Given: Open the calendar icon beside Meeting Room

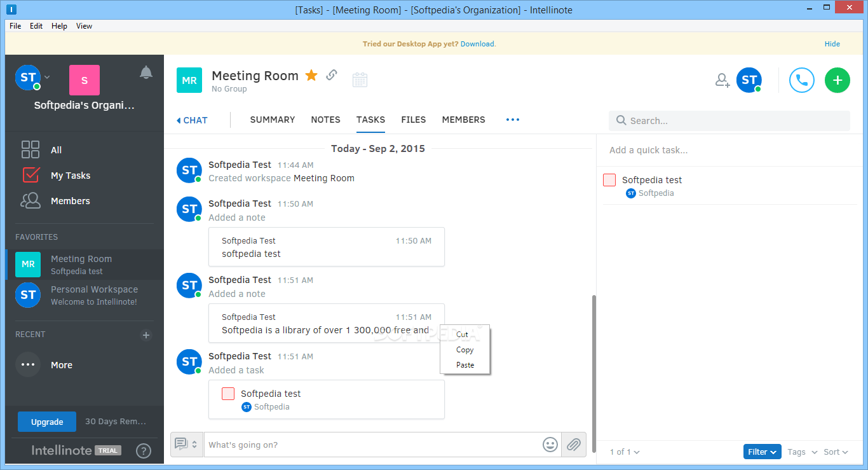Looking at the screenshot, I should point(360,79).
